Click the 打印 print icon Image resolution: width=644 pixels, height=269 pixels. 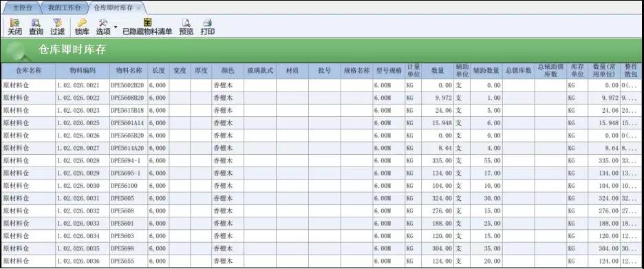click(x=207, y=27)
